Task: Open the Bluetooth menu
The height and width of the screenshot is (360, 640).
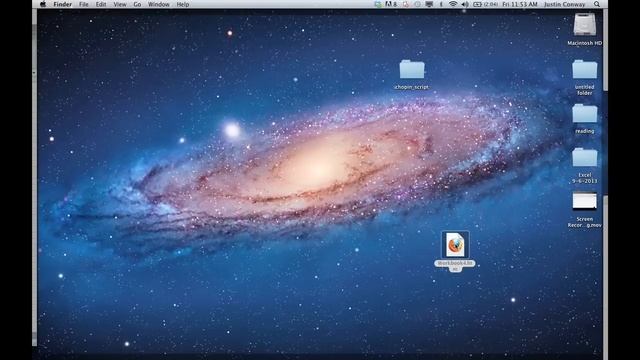Action: [441, 4]
